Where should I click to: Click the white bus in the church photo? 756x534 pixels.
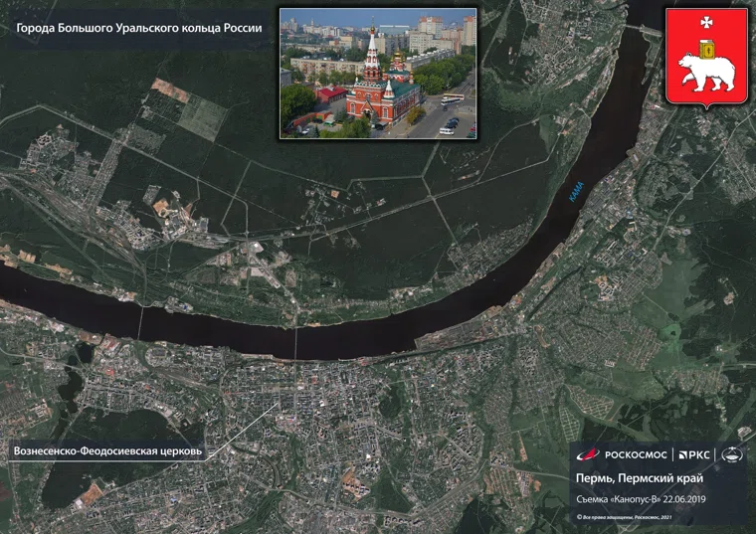click(452, 98)
